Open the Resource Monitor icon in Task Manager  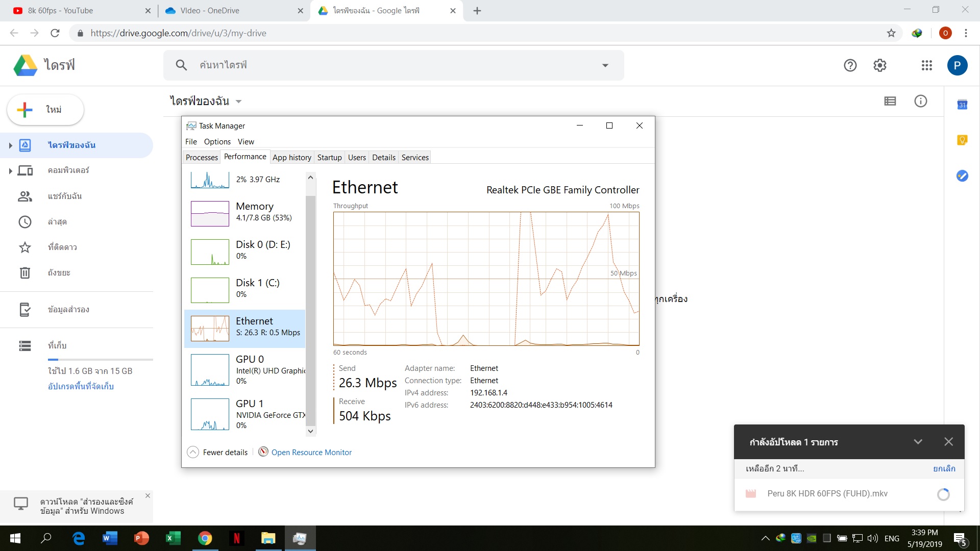[263, 452]
